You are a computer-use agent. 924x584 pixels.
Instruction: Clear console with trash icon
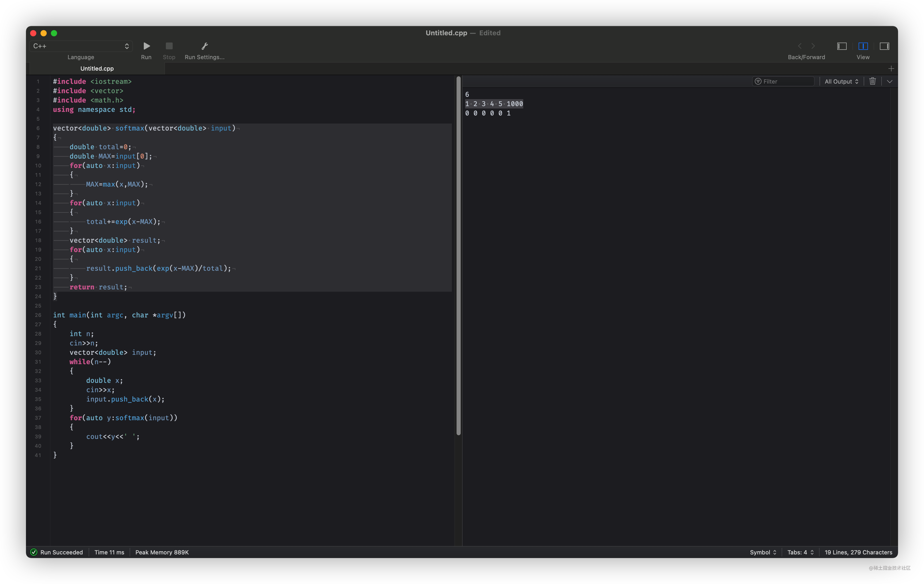[872, 81]
